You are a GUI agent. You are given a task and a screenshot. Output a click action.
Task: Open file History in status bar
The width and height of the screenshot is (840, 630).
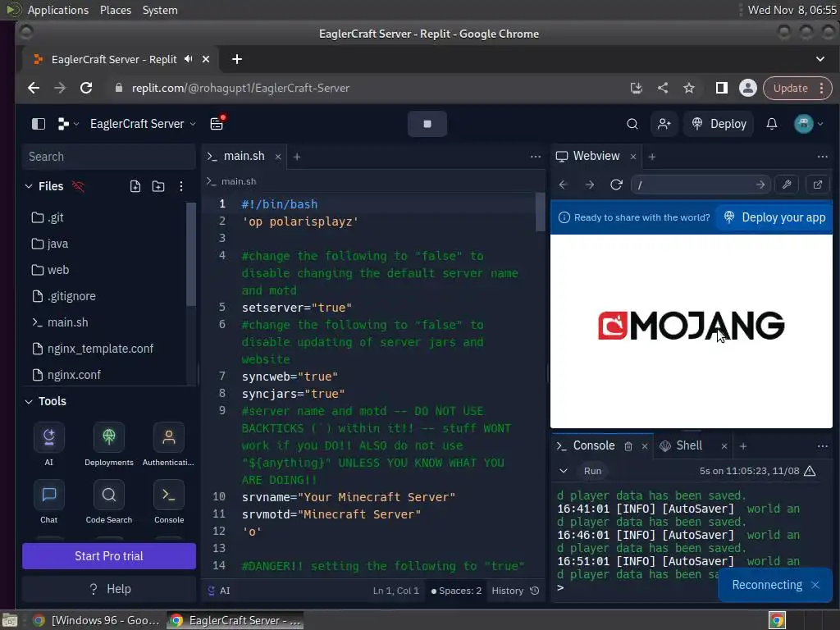pos(515,591)
